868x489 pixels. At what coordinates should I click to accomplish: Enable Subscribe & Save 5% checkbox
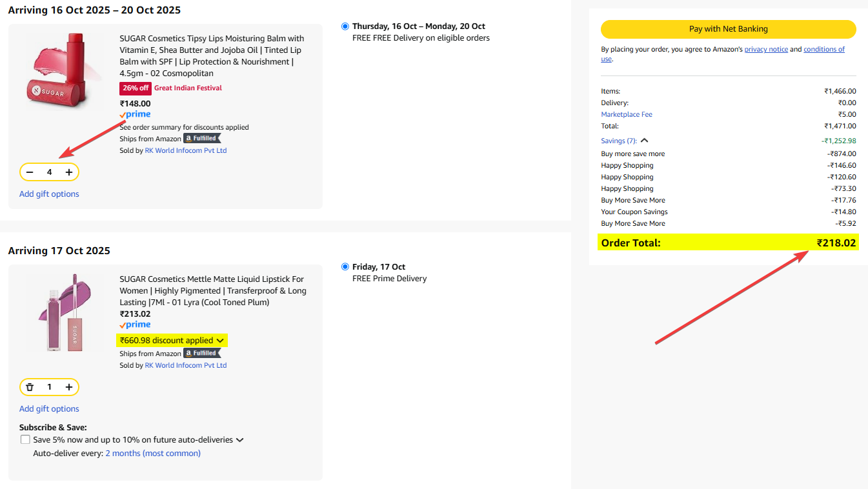(x=25, y=440)
